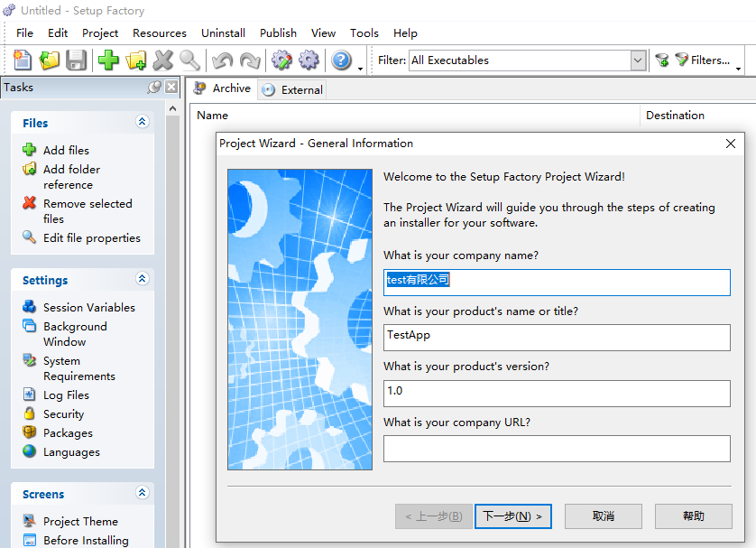Collapse the Files task group
756x548 pixels.
click(142, 122)
